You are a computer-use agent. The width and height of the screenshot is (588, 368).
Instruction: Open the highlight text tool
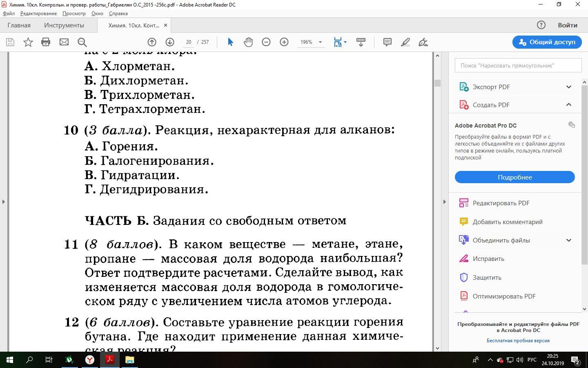[x=405, y=42]
